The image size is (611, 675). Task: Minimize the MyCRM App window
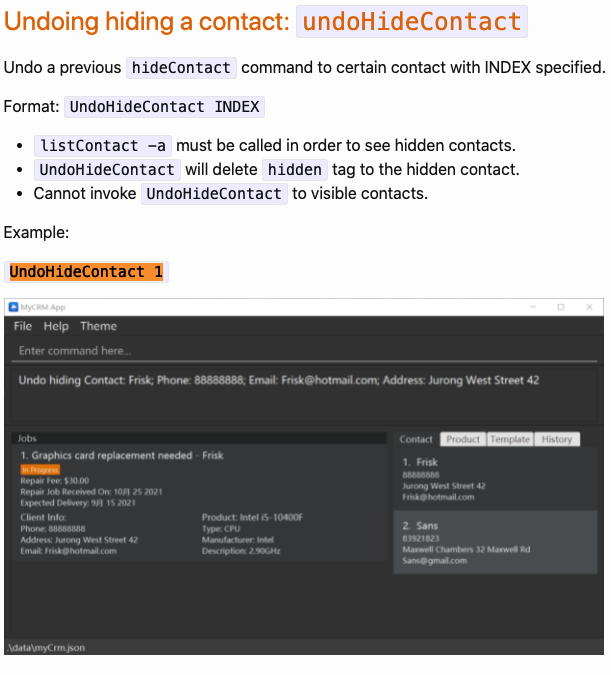pyautogui.click(x=533, y=307)
